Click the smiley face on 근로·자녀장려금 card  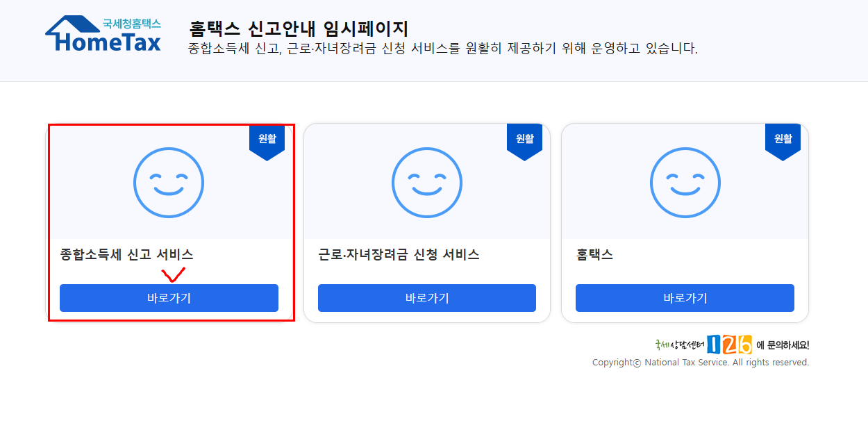point(426,182)
